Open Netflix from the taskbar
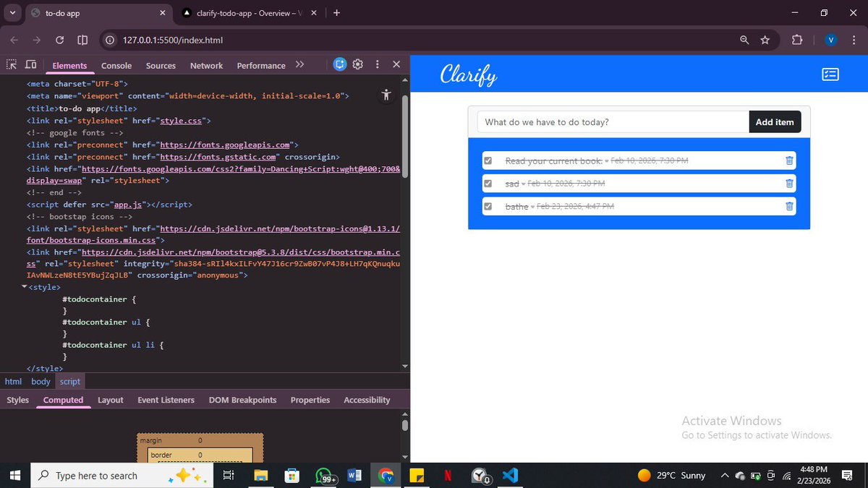 tap(448, 476)
